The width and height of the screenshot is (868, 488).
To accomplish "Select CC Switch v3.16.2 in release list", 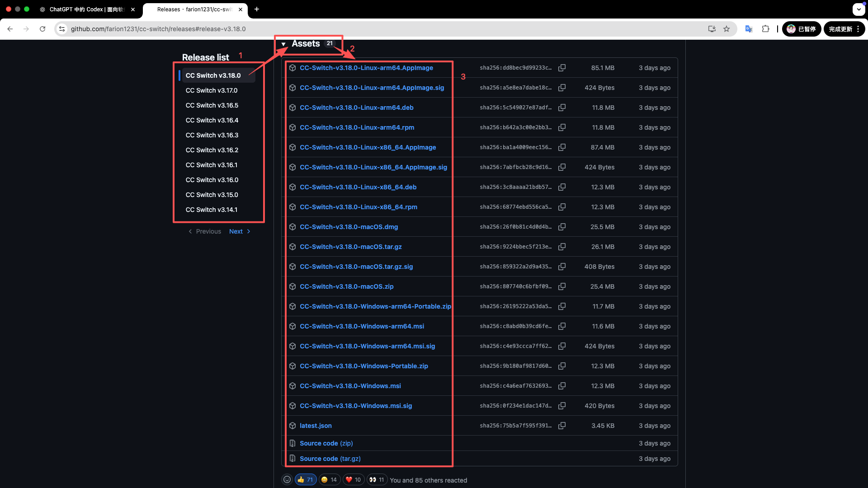I will pos(212,150).
